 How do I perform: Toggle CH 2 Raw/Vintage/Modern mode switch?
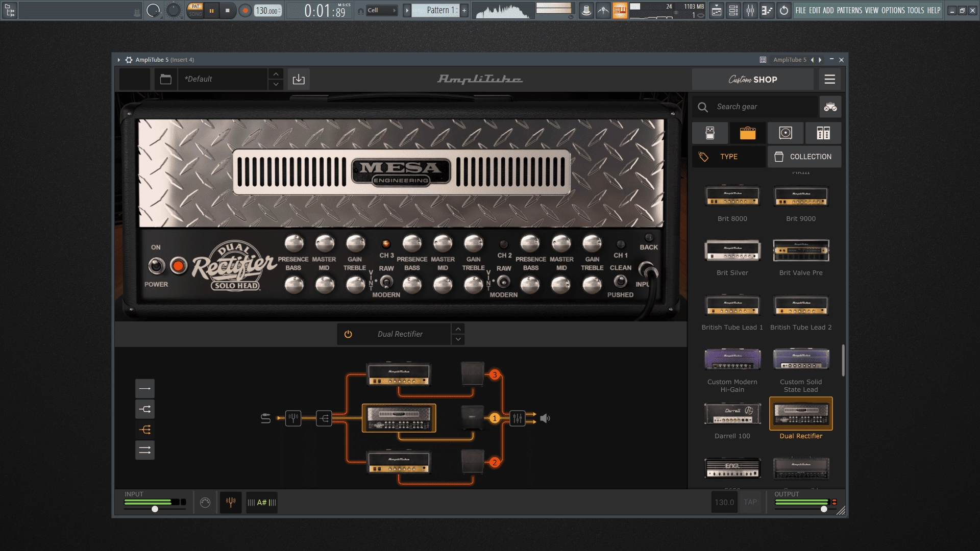click(504, 281)
